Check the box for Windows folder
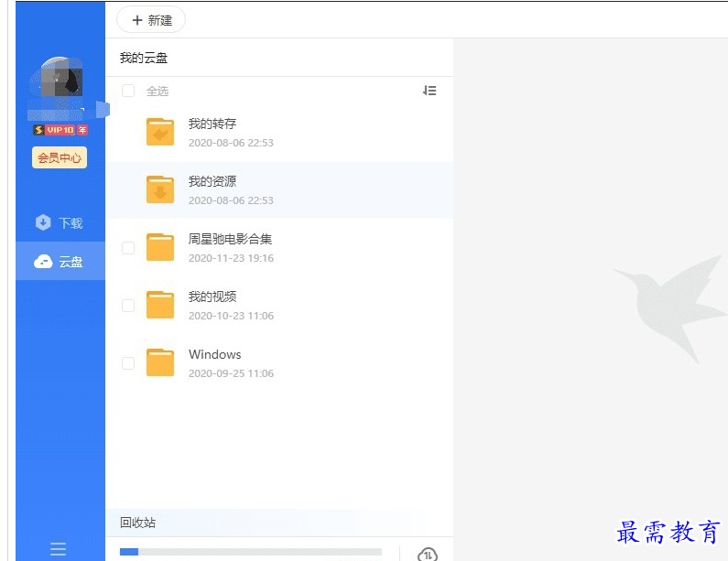Viewport: 728px width, 561px height. [128, 362]
